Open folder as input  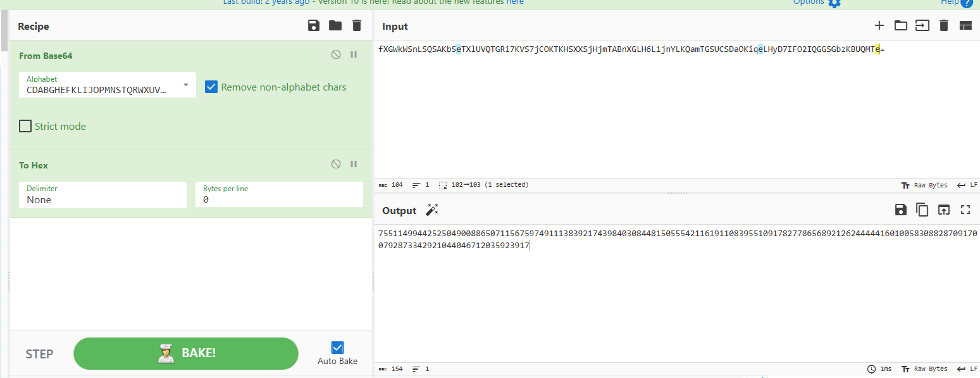[900, 25]
